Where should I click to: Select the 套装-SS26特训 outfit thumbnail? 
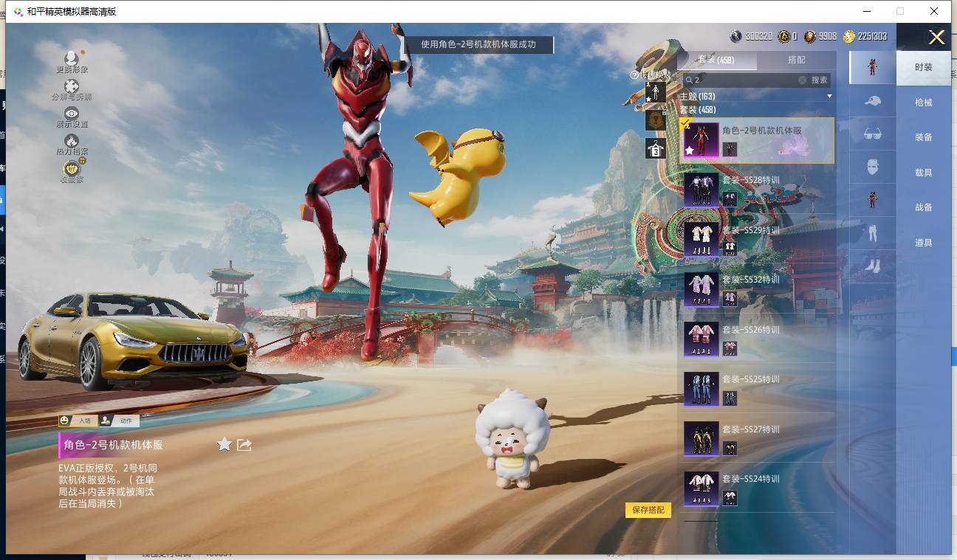701,339
